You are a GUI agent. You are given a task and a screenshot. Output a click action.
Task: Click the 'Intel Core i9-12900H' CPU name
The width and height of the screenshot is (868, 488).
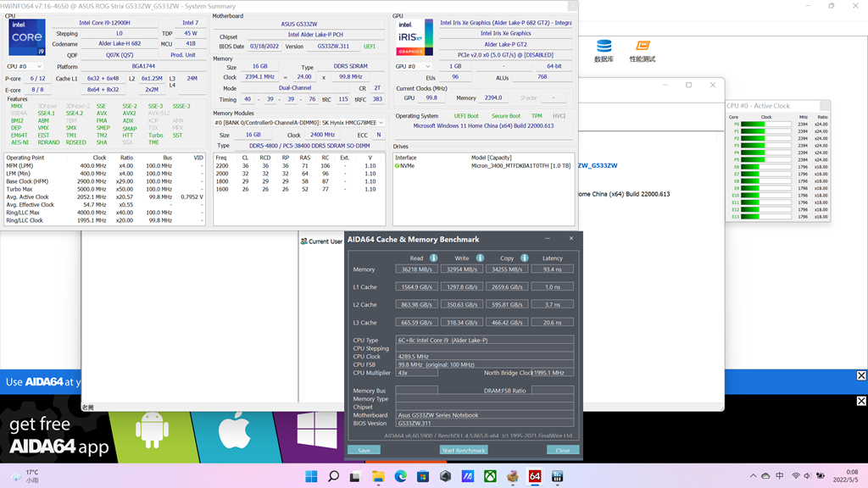pyautogui.click(x=104, y=23)
